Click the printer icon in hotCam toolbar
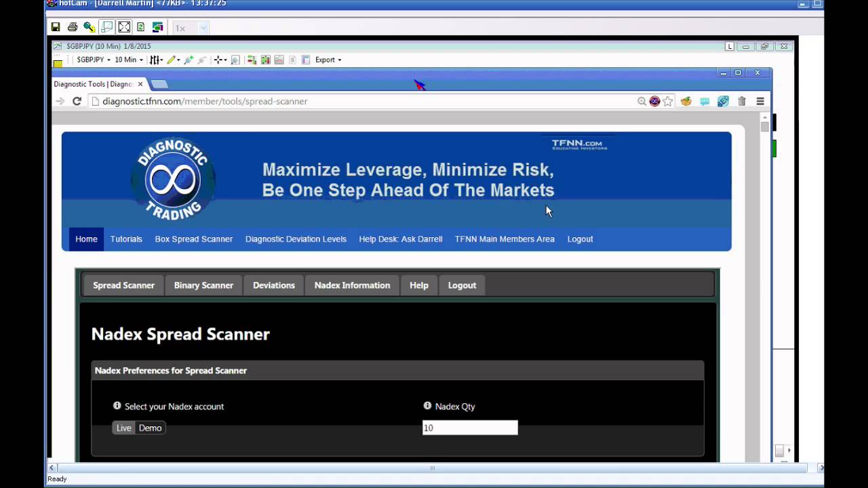The image size is (868, 488). [x=73, y=27]
